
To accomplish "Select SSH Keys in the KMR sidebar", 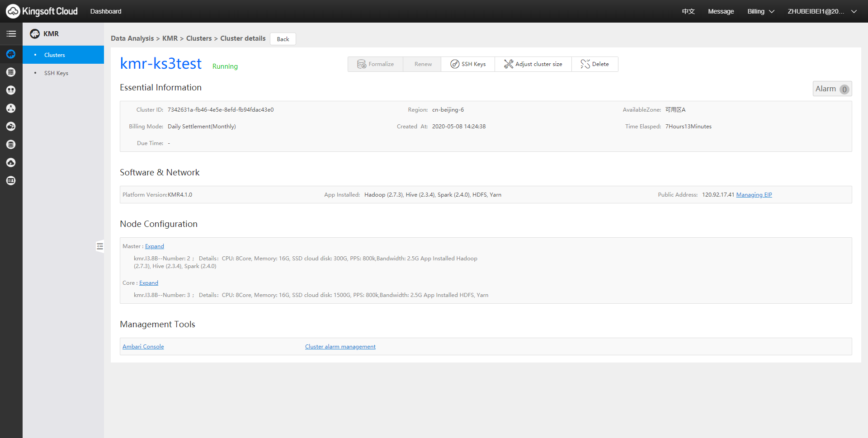I will [x=63, y=73].
